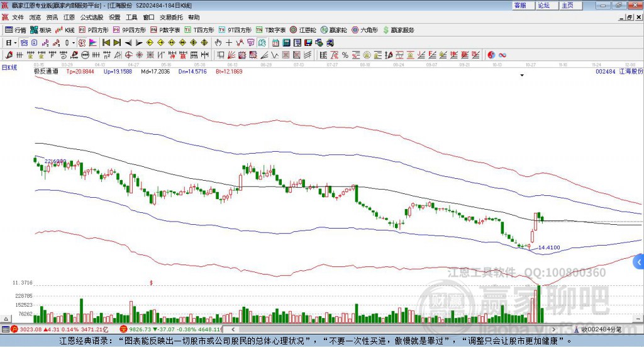
Task: Collapse volume panel with up-triangle button
Action: (6, 319)
